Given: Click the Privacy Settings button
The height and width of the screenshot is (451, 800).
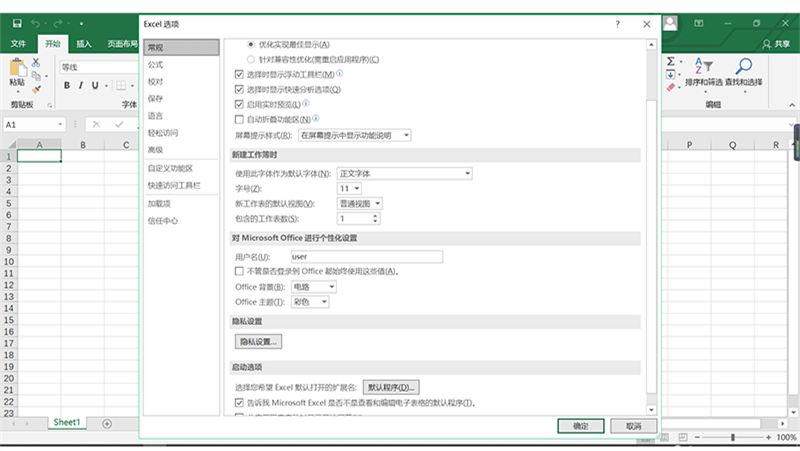Looking at the screenshot, I should point(259,342).
